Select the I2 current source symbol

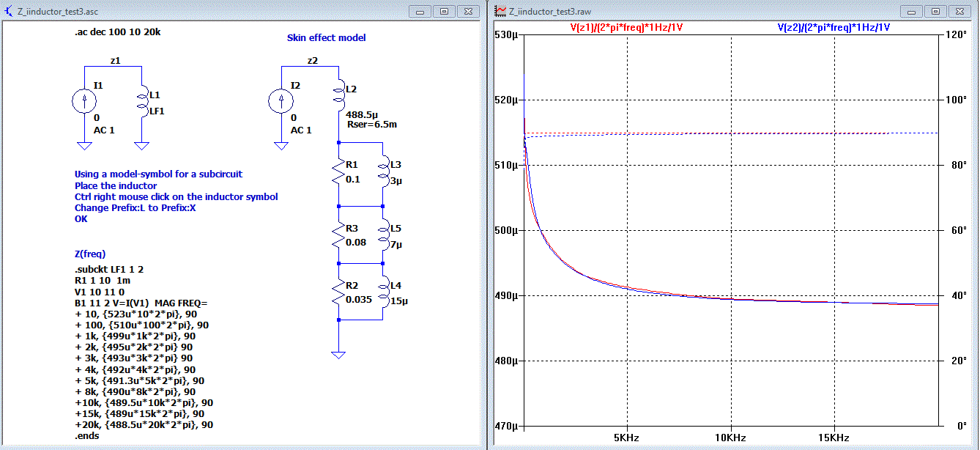[281, 103]
